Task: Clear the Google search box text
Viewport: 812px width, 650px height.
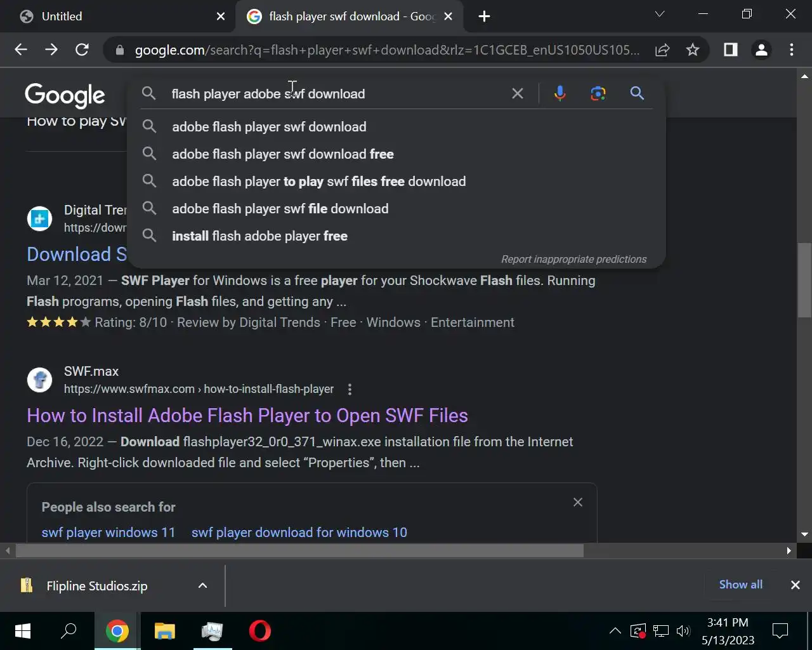Action: pos(518,93)
